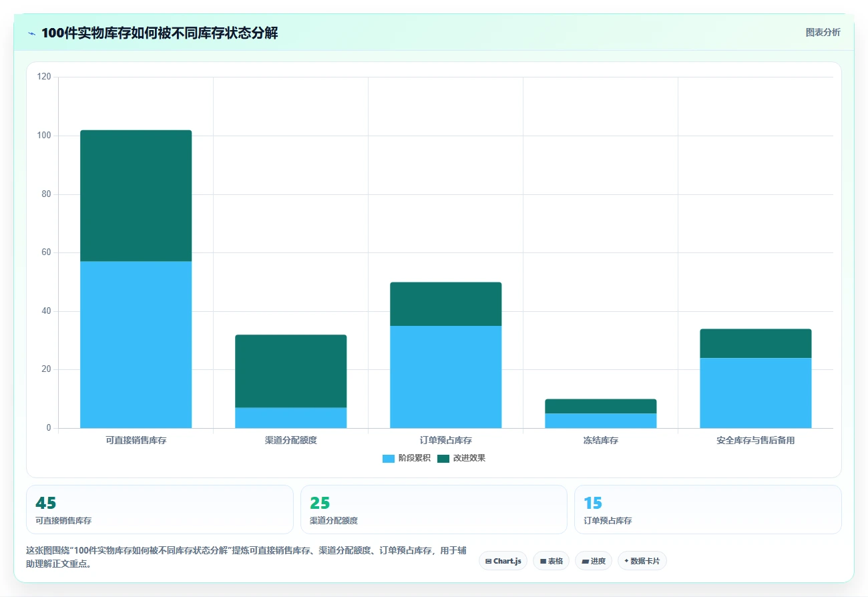Click the 表格 tag chip
868x597 pixels.
click(x=551, y=561)
